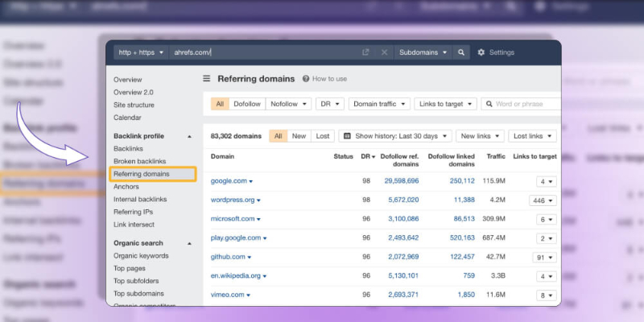
Task: Click the github.com domain link
Action: [x=228, y=257]
